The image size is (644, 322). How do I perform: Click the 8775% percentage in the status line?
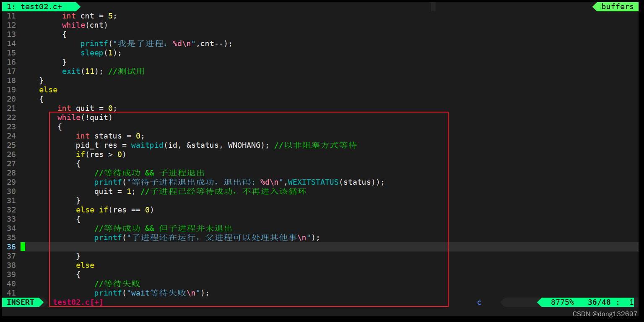pos(562,302)
